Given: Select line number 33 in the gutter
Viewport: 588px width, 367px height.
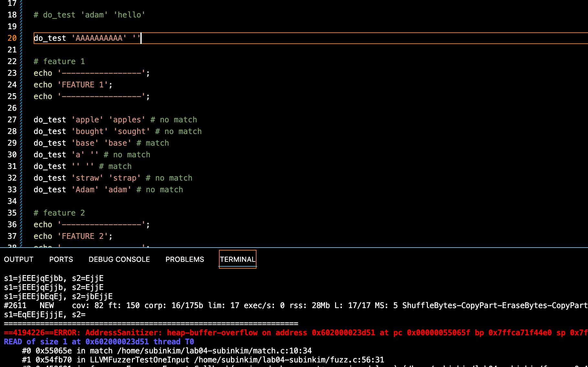Looking at the screenshot, I should 12,190.
